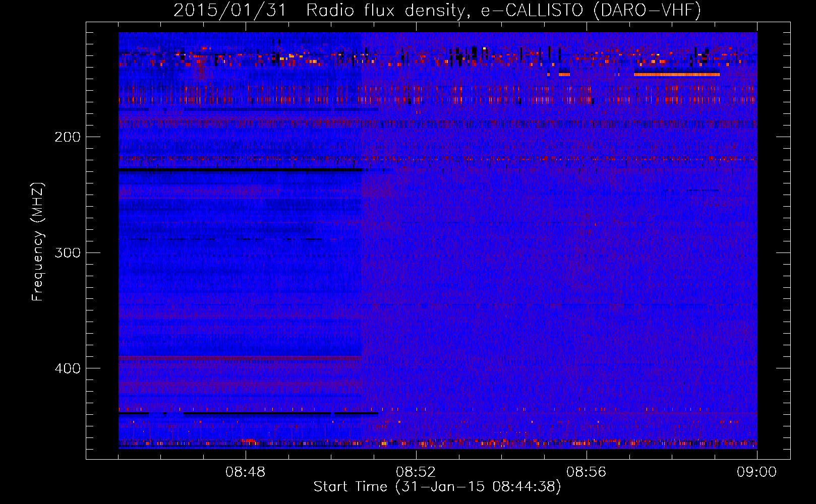Viewport: 816px width, 504px height.
Task: Click the 'Start Time (31-Jan-15 08:44:38)' label
Action: click(437, 487)
